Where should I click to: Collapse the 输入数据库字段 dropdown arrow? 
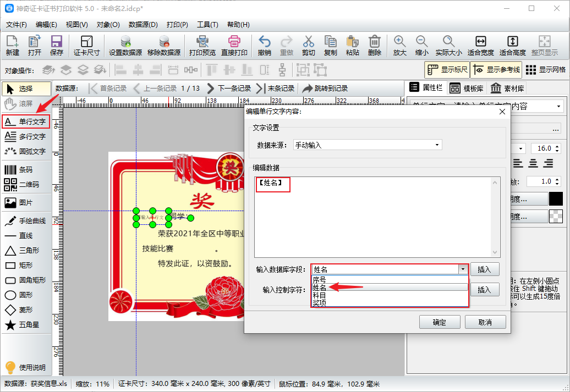463,269
